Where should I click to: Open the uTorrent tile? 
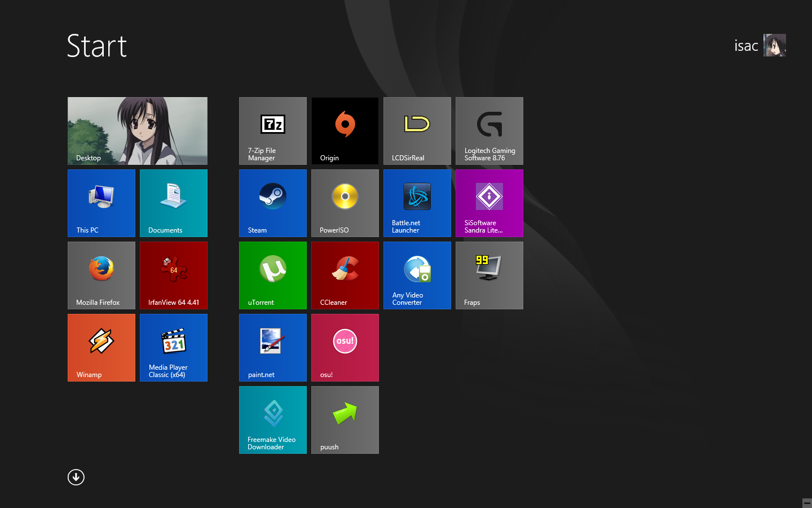tap(273, 275)
